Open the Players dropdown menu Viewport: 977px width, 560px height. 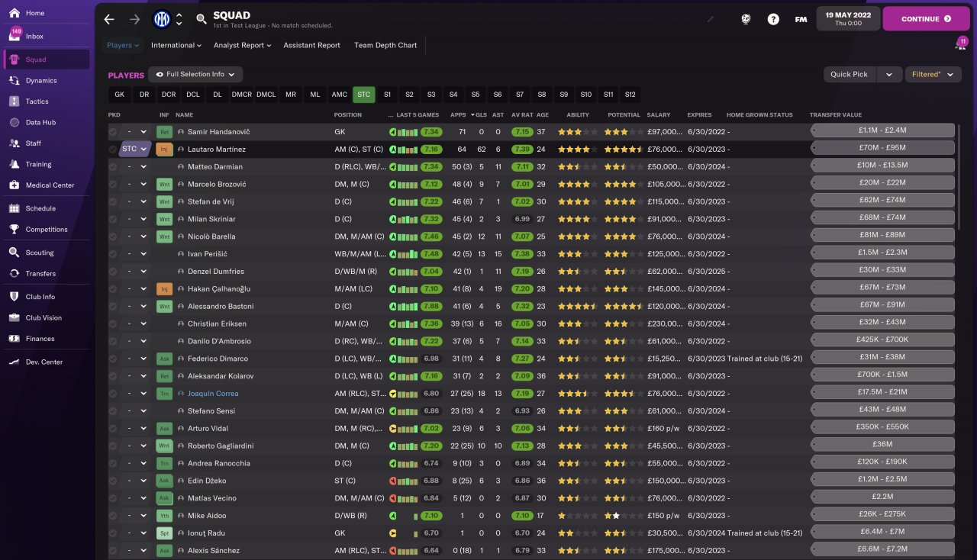(123, 45)
